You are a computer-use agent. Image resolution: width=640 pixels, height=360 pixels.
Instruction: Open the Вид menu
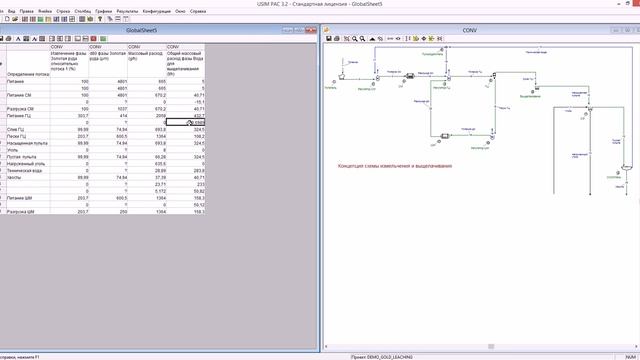pos(12,11)
